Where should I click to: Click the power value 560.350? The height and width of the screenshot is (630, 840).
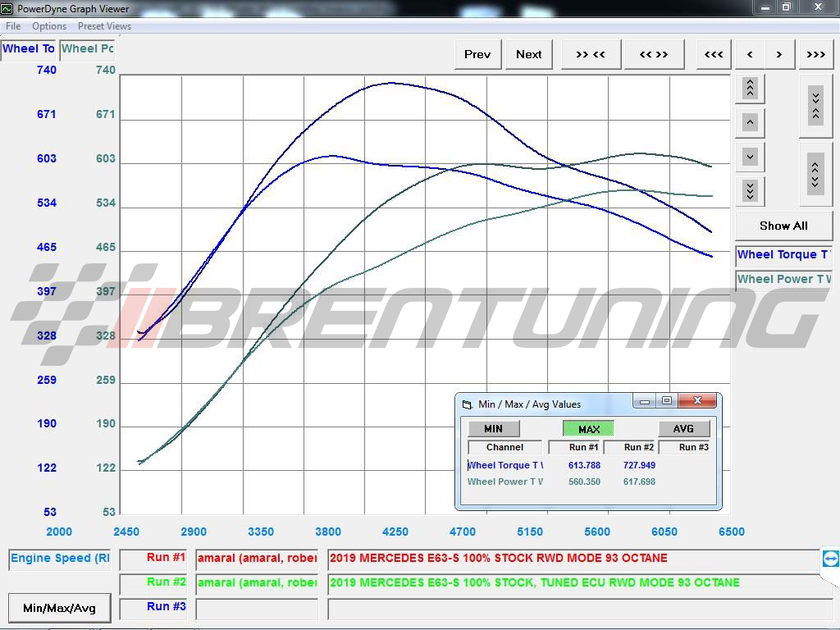click(x=584, y=482)
